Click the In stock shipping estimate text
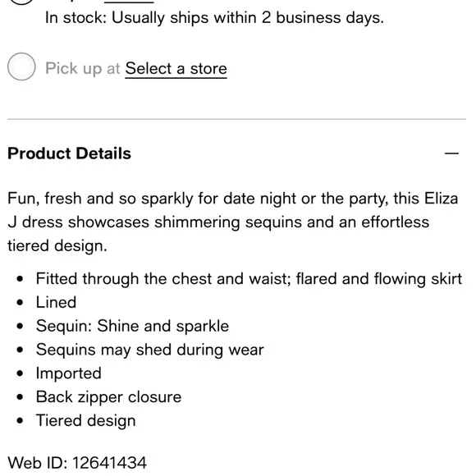This screenshot has width=476, height=476. (x=214, y=18)
